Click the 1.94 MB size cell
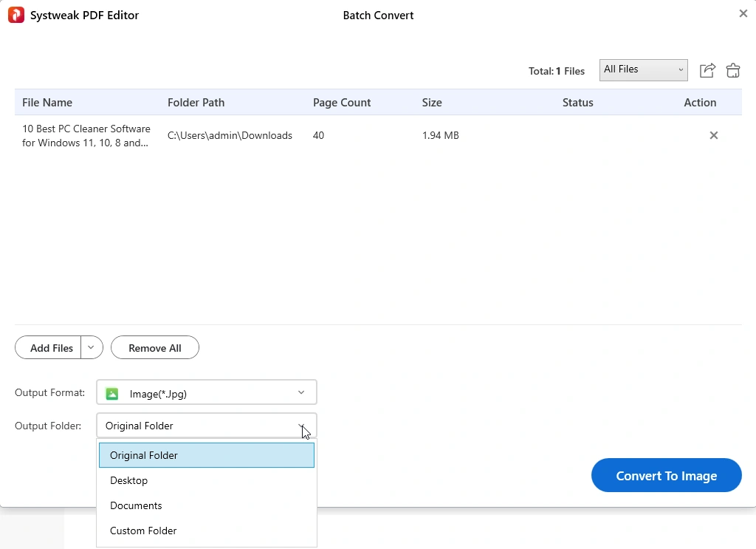This screenshot has width=756, height=549. pos(440,135)
